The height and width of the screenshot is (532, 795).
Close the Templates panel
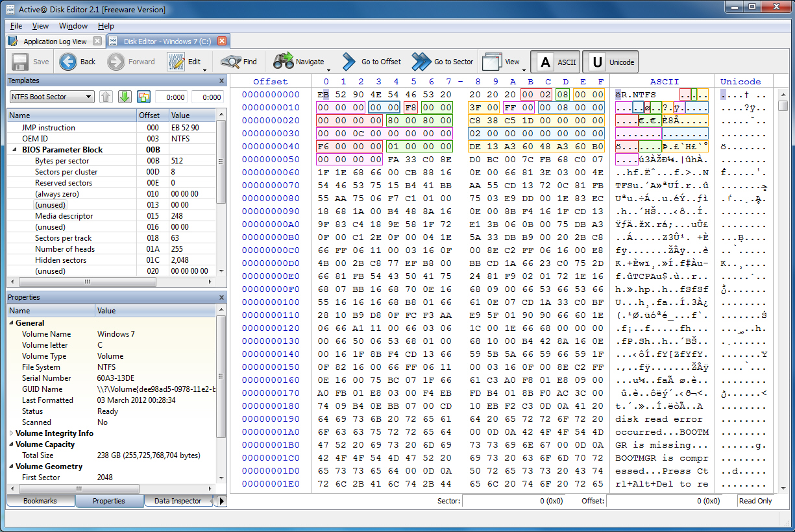(x=221, y=81)
